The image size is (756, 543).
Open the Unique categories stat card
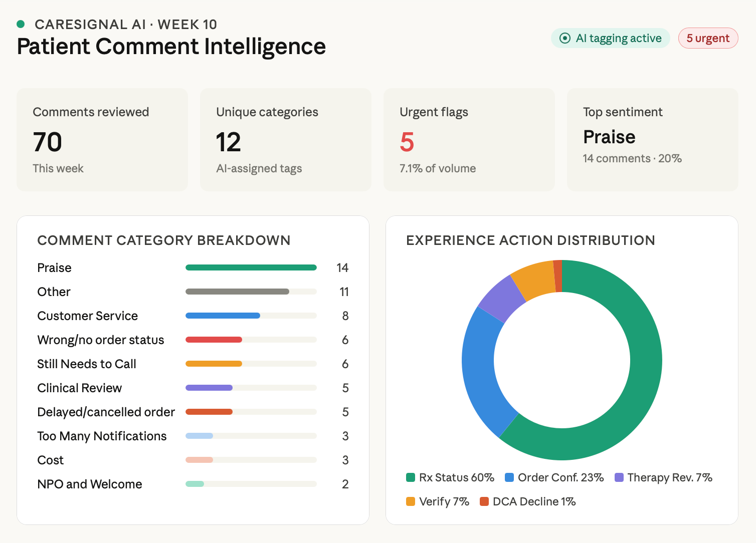pos(285,140)
